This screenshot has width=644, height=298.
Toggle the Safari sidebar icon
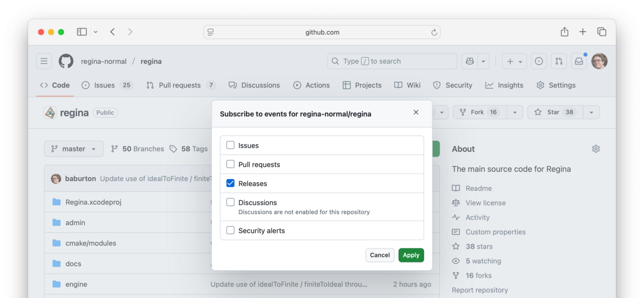82,32
